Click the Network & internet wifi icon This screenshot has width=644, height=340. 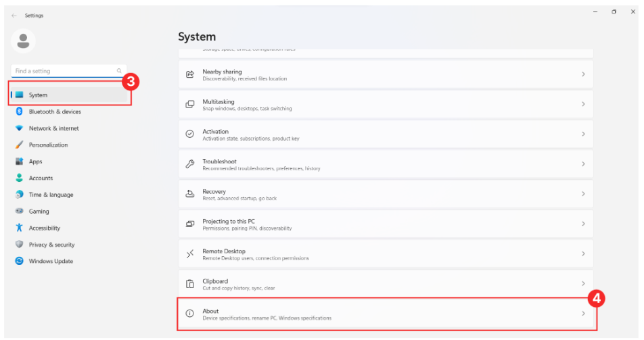[20, 128]
